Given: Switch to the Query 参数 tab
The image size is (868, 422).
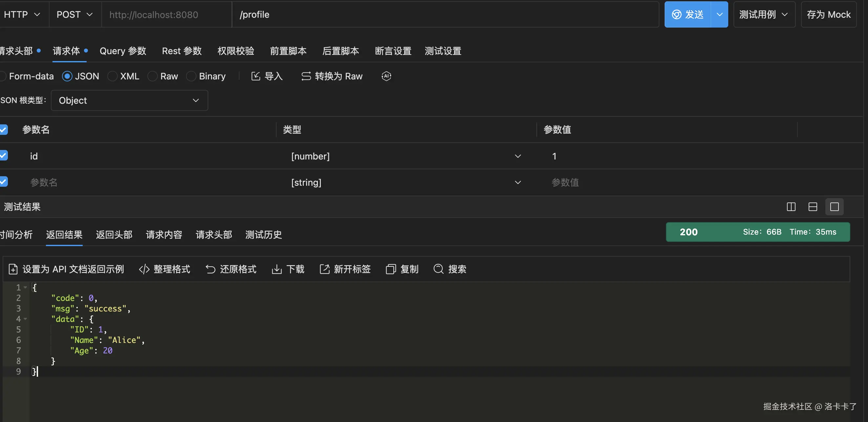Looking at the screenshot, I should [x=123, y=51].
